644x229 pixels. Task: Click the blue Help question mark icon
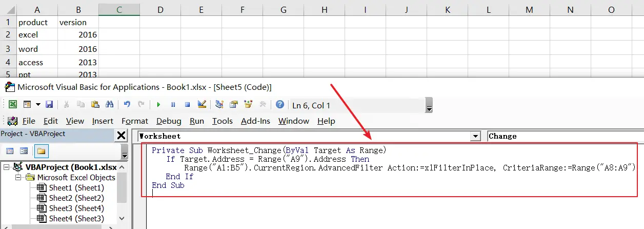click(x=279, y=104)
